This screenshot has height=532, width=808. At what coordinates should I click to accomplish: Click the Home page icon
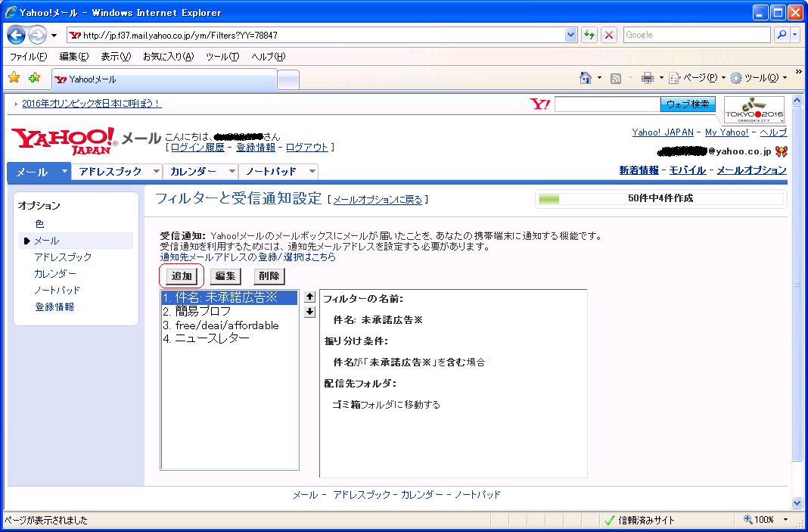click(x=585, y=78)
